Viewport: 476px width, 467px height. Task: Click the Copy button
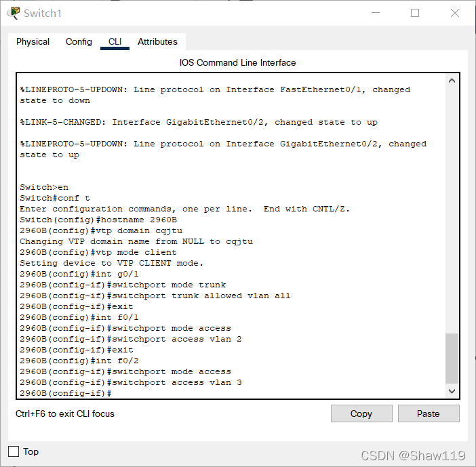361,413
